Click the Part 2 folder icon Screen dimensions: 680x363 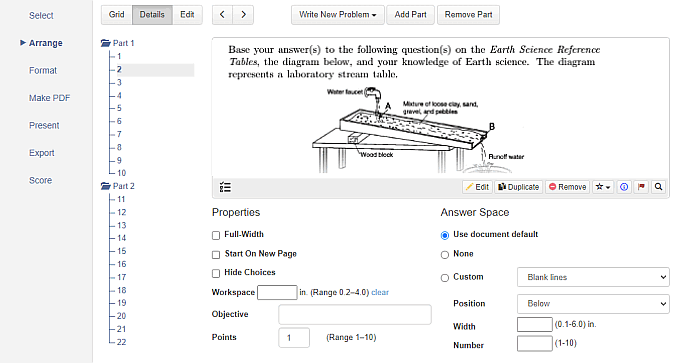[105, 186]
